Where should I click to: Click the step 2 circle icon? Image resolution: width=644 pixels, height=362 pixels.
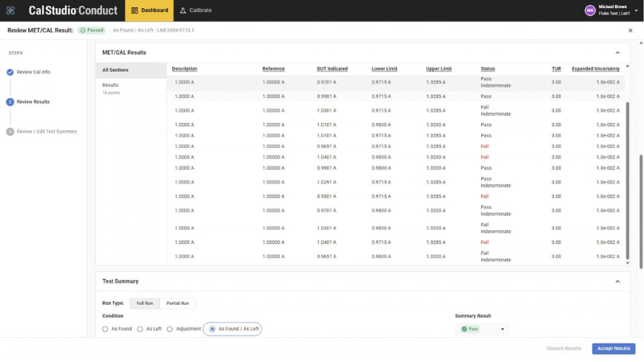[x=10, y=102]
